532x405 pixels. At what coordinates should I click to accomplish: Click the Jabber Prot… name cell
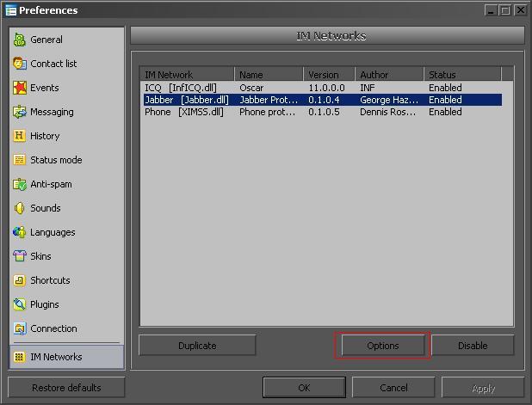[x=269, y=100]
